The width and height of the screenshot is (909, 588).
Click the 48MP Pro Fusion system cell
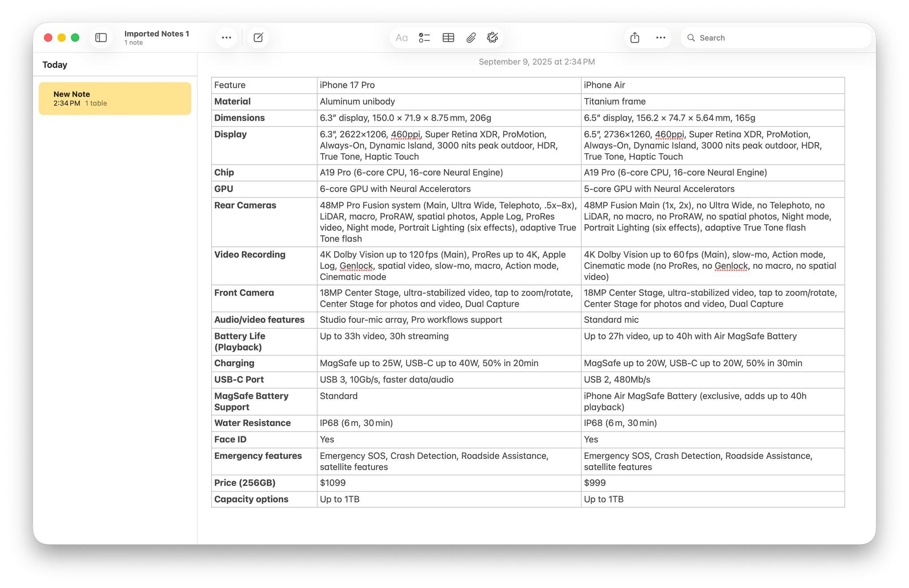(x=449, y=222)
